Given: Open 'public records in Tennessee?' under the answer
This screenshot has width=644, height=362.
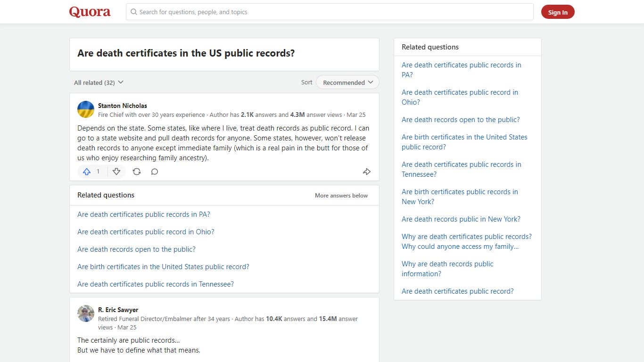Looking at the screenshot, I should (156, 284).
